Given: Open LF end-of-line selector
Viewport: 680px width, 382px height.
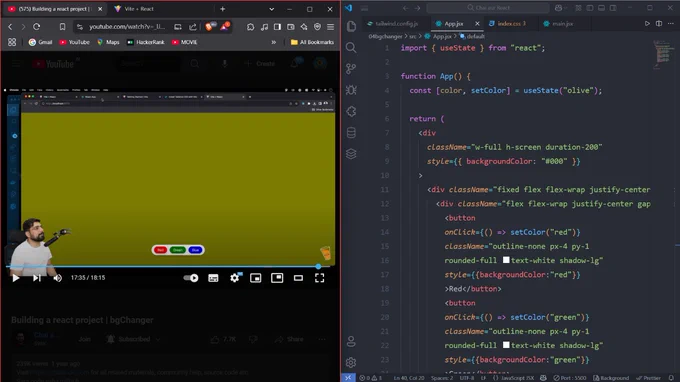Looking at the screenshot, I should pyautogui.click(x=484, y=378).
